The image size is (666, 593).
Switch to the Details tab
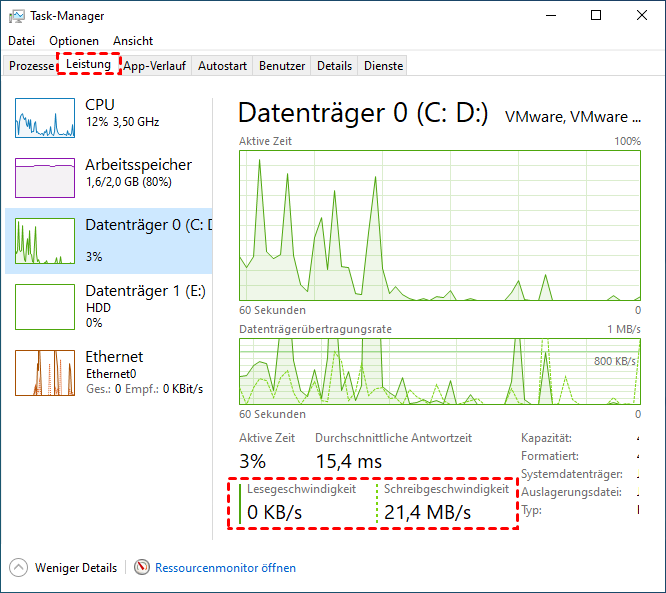pos(334,66)
